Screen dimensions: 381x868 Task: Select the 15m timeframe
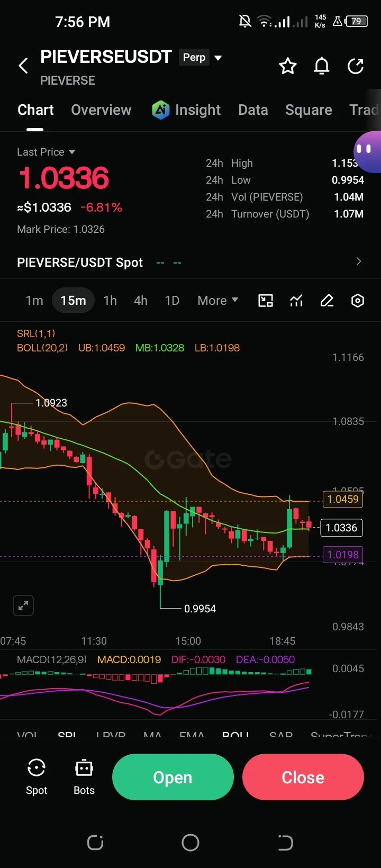tap(73, 301)
